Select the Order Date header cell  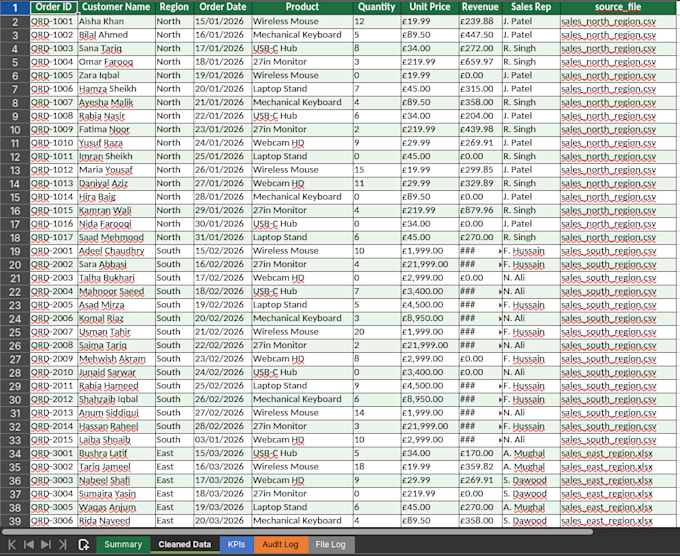tap(222, 7)
